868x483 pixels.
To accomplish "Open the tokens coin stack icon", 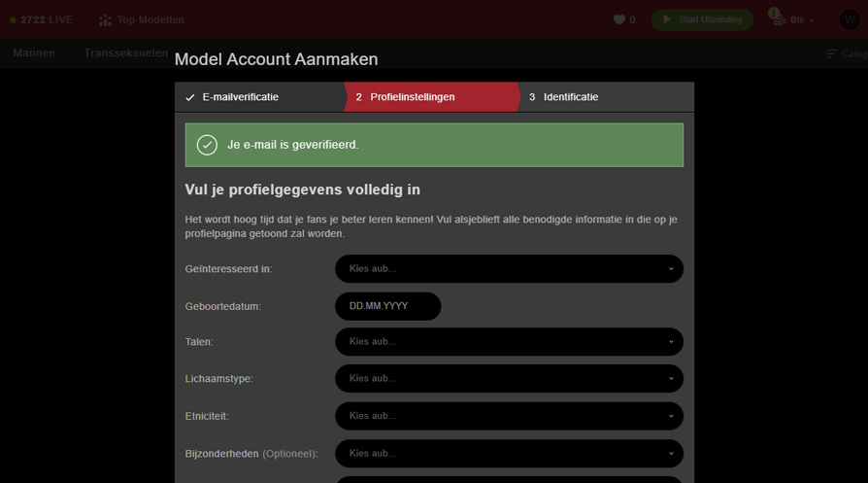I will 779,20.
